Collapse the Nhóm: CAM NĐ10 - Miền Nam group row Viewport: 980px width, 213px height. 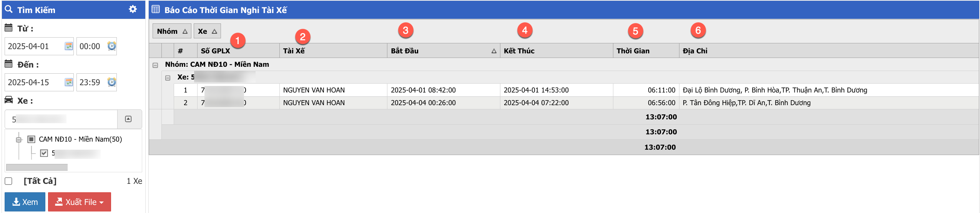[155, 65]
